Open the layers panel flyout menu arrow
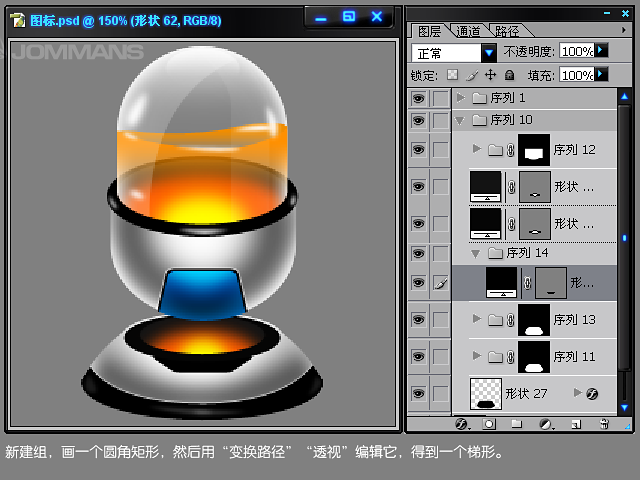 pos(624,30)
